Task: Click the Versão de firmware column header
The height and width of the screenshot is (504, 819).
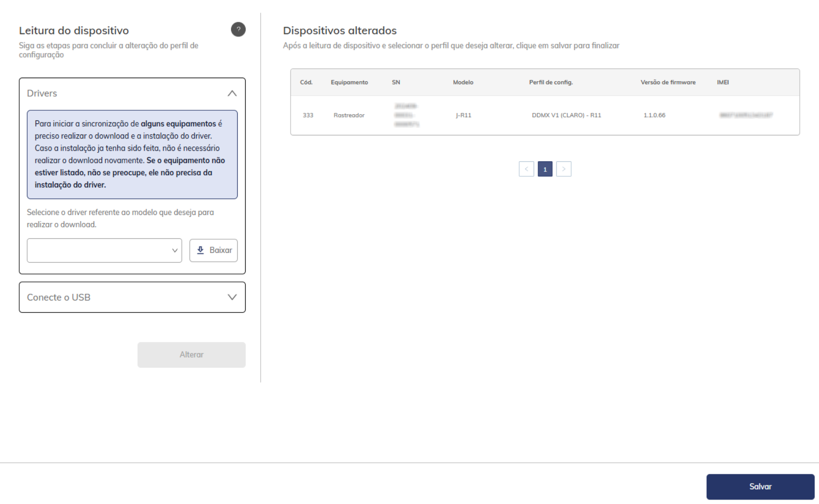Action: point(668,82)
